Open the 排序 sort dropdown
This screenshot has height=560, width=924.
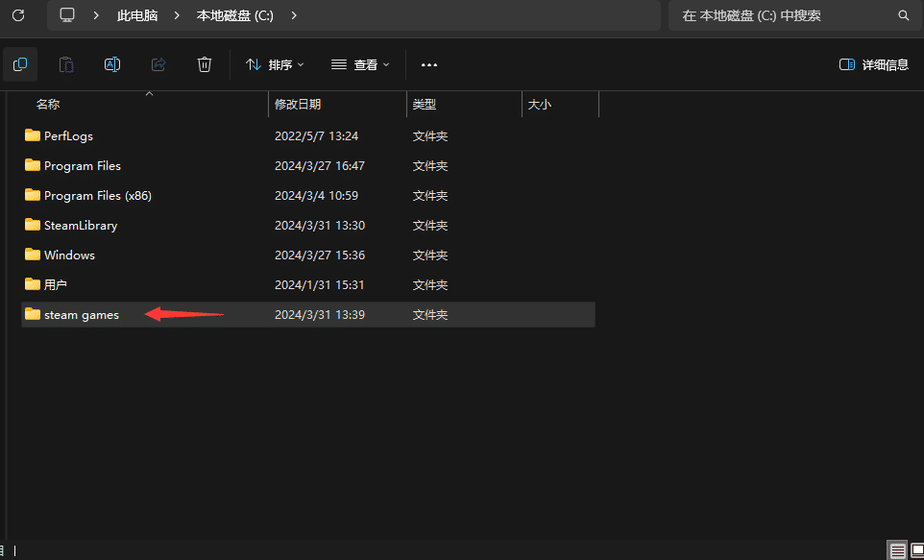tap(275, 64)
